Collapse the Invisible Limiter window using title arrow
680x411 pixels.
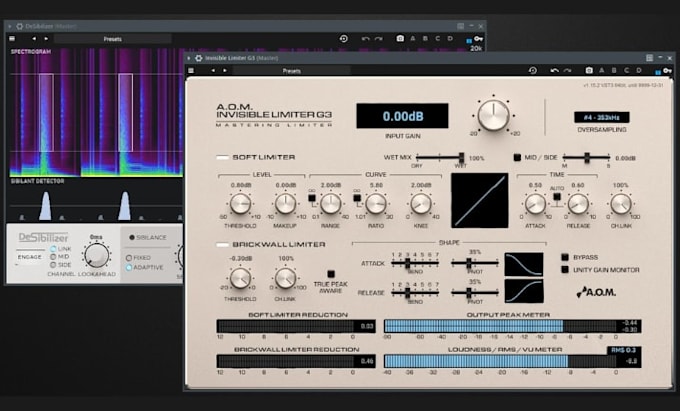[189, 58]
